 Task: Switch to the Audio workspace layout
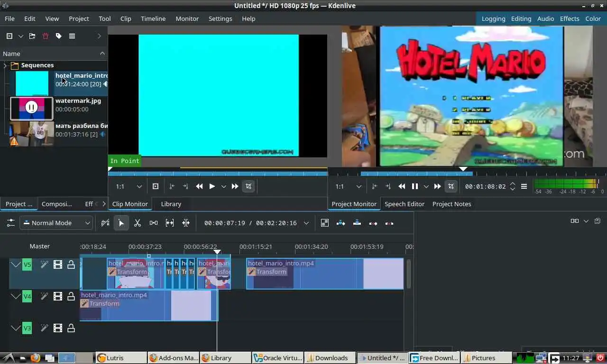pos(545,18)
